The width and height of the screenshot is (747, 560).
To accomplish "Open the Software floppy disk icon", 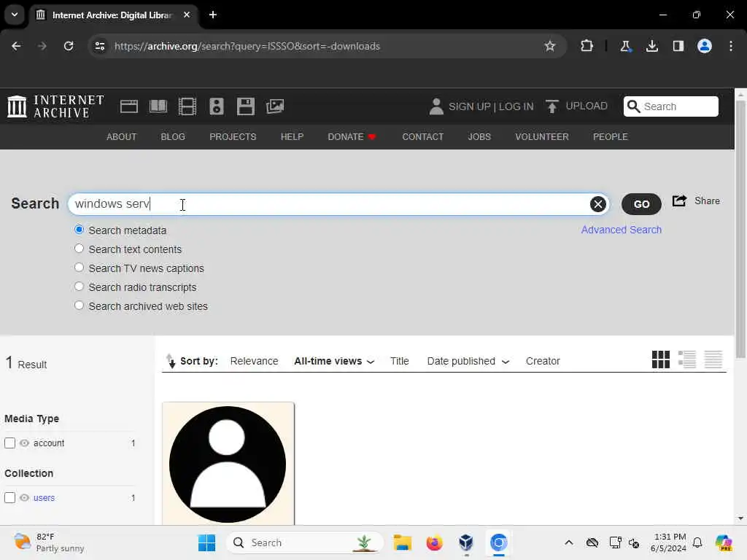I will pyautogui.click(x=246, y=106).
